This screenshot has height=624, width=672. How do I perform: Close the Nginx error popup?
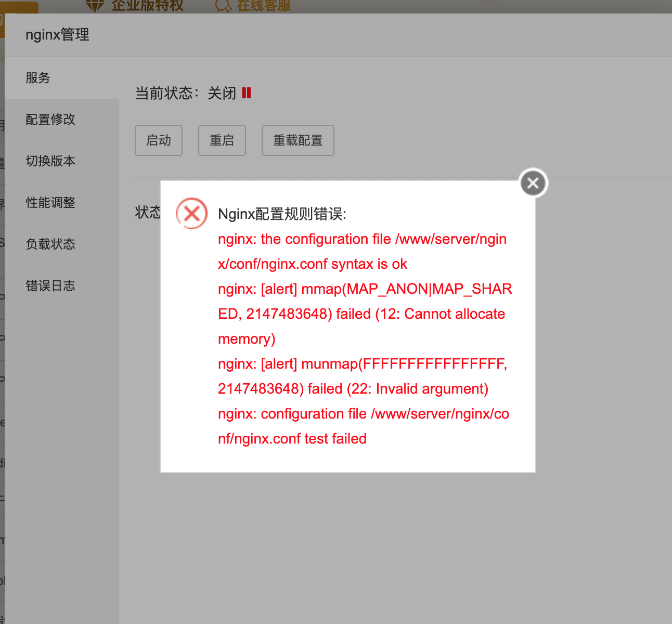click(x=533, y=183)
